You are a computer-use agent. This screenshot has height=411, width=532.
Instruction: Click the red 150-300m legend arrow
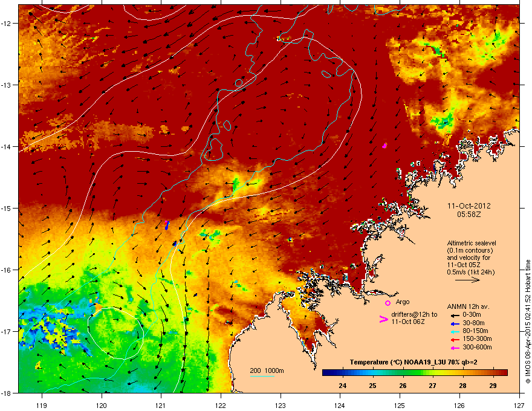[454, 338]
